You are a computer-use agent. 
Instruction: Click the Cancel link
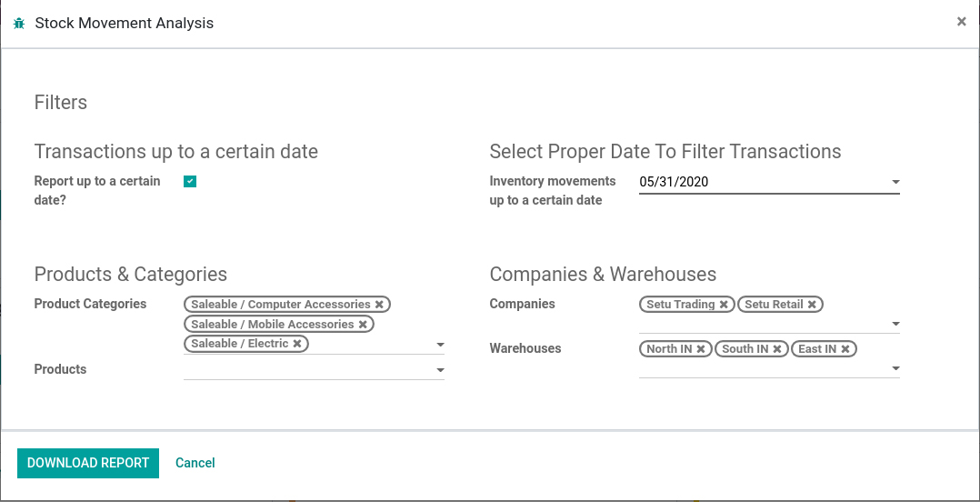[195, 463]
